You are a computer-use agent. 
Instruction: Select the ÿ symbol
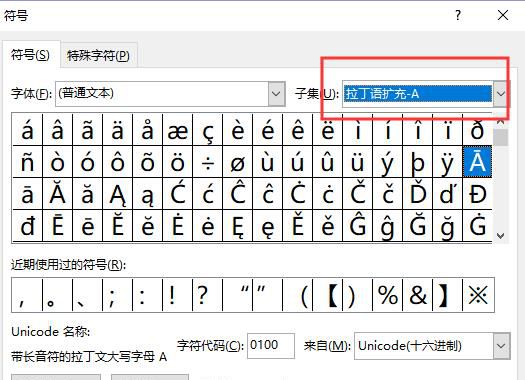pyautogui.click(x=447, y=162)
